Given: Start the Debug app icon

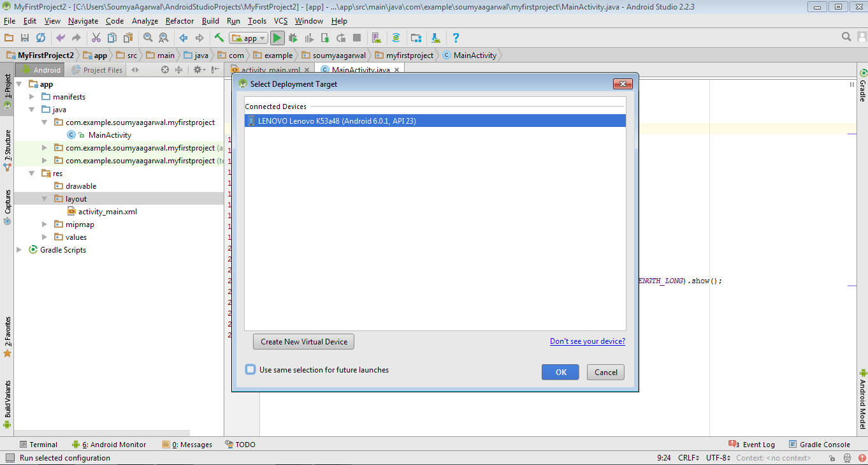Looking at the screenshot, I should [x=293, y=38].
